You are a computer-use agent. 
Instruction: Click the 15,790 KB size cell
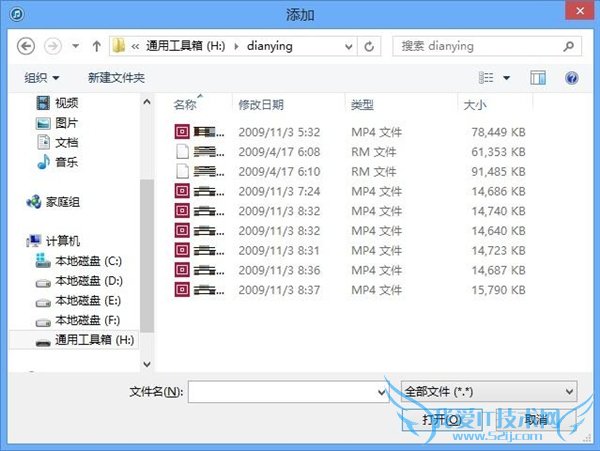point(498,290)
